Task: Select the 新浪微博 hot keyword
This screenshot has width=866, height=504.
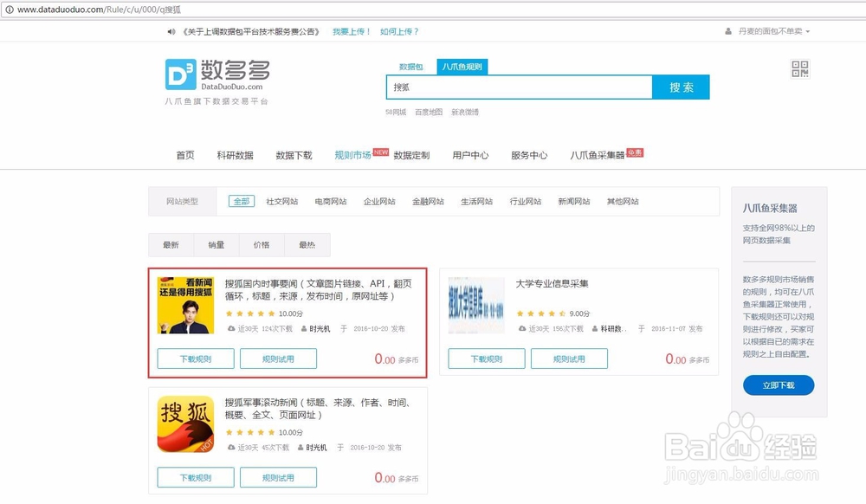Action: [465, 112]
